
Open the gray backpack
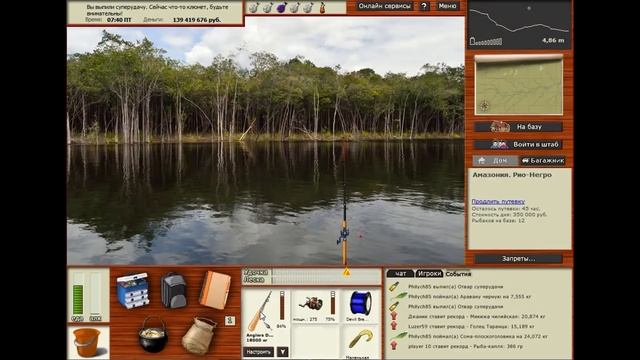point(174,290)
